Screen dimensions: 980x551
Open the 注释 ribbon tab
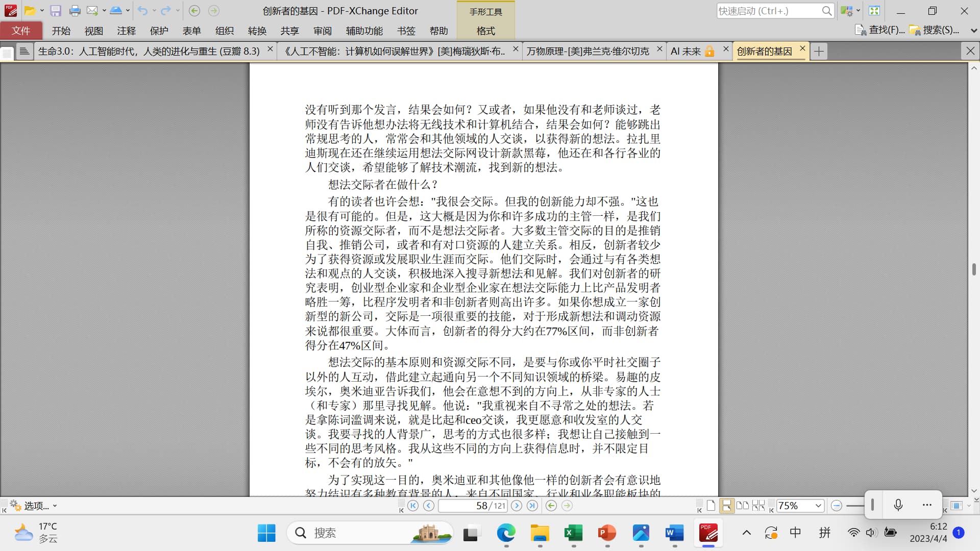pyautogui.click(x=126, y=31)
